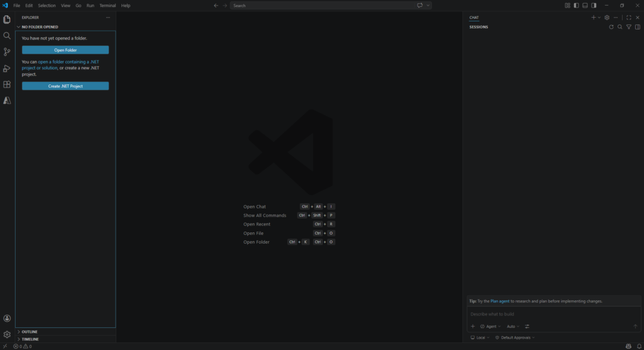Open dropdown arrow beside search bar chat icon

click(x=428, y=6)
